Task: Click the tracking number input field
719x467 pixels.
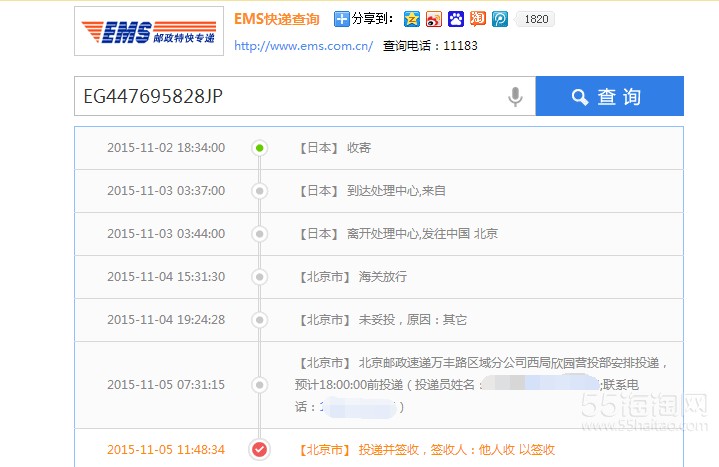Action: point(305,96)
